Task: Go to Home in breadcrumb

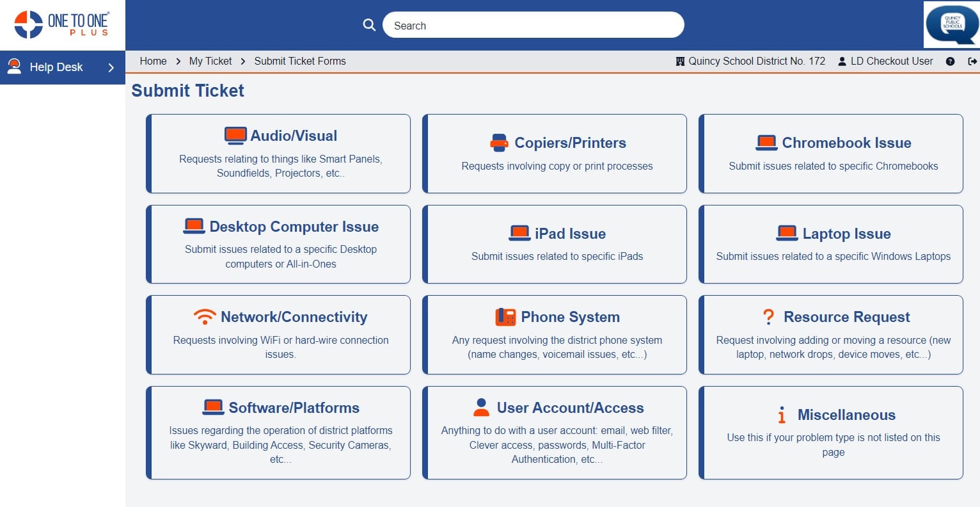Action: tap(153, 61)
